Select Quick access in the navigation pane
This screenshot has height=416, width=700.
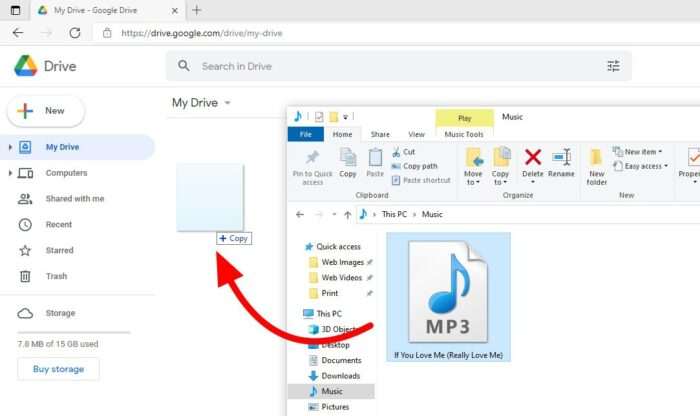(333, 246)
